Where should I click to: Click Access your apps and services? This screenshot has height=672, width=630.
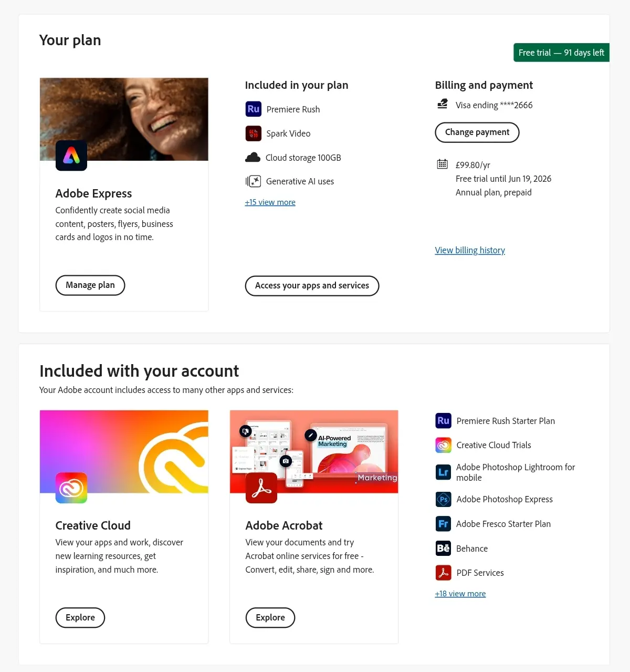pos(312,286)
